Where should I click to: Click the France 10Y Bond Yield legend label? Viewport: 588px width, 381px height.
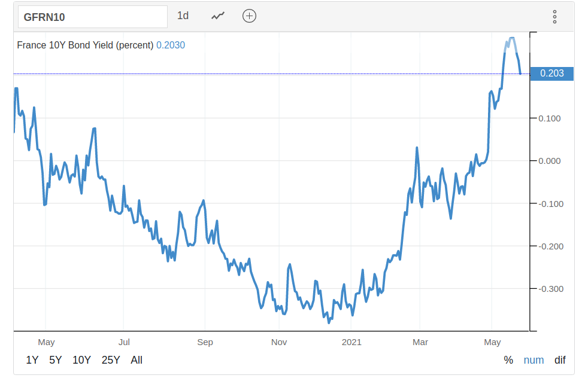pyautogui.click(x=85, y=45)
